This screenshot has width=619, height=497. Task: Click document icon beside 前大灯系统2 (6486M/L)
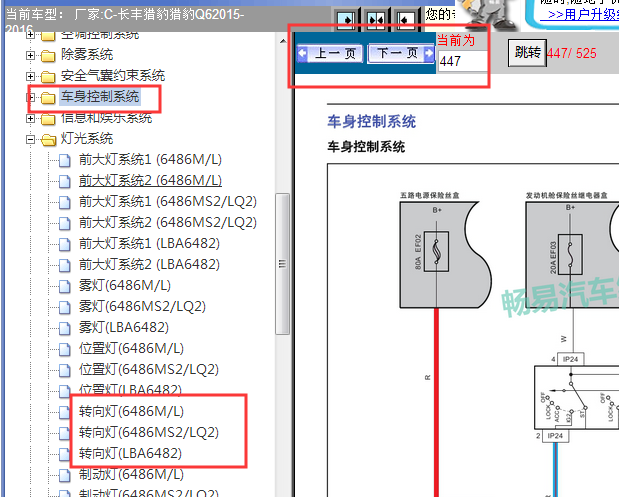coord(64,181)
